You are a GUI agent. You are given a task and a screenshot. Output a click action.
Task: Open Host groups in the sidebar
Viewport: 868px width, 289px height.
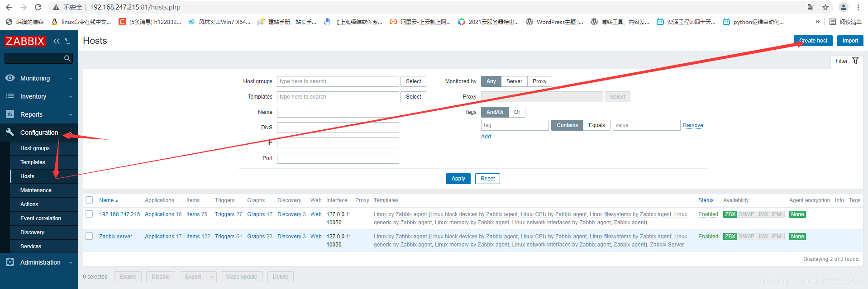[x=35, y=148]
